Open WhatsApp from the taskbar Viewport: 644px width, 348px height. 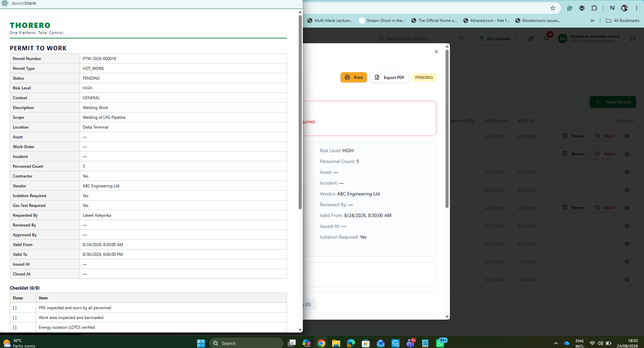tap(440, 343)
